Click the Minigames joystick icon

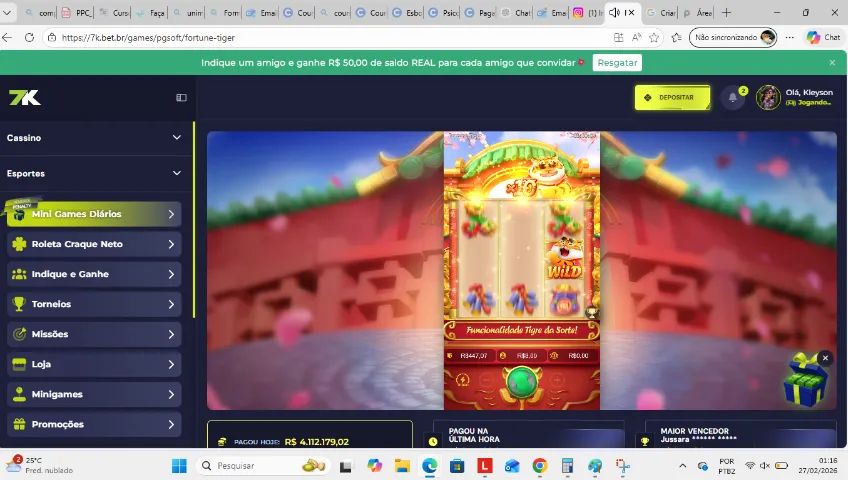(x=19, y=395)
